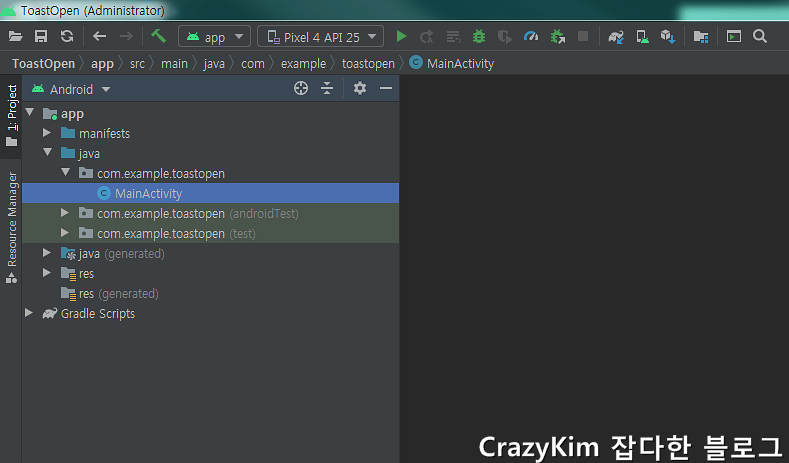Click toastopen breadcrumb segment
This screenshot has width=789, height=463.
[368, 64]
